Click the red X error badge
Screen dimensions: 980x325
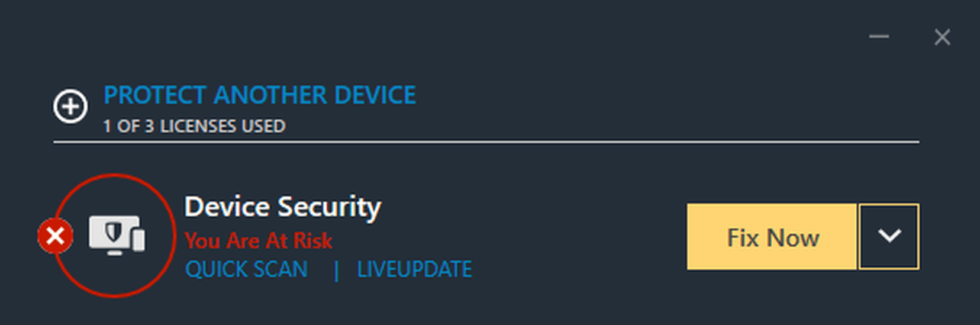pos(55,236)
